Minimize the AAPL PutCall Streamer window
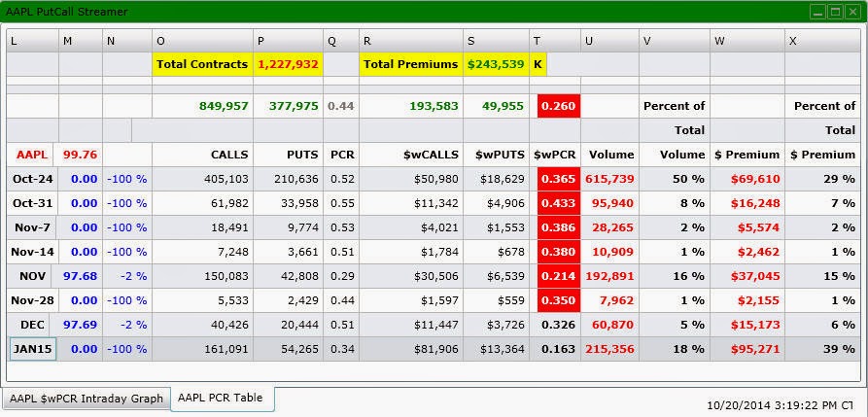This screenshot has width=868, height=417. click(818, 12)
